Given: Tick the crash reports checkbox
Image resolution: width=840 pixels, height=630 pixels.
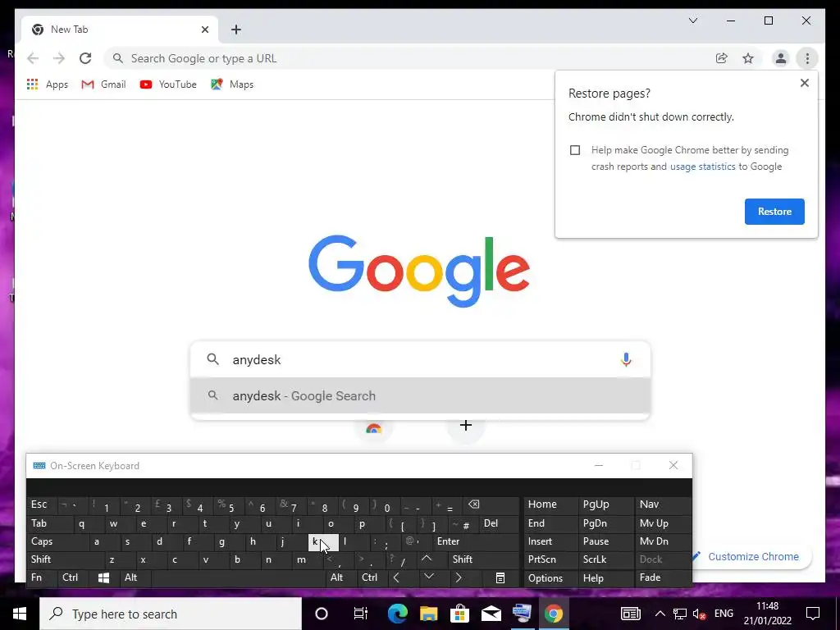Looking at the screenshot, I should coord(575,150).
